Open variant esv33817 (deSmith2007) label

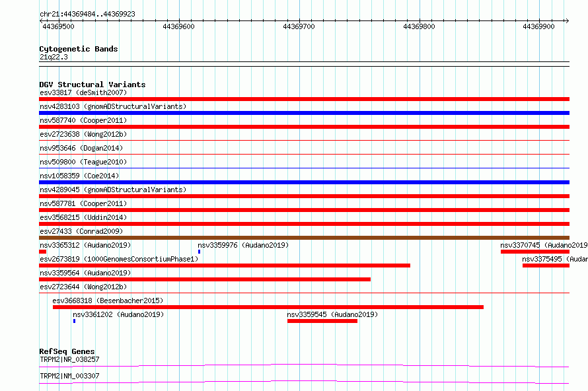(83, 92)
